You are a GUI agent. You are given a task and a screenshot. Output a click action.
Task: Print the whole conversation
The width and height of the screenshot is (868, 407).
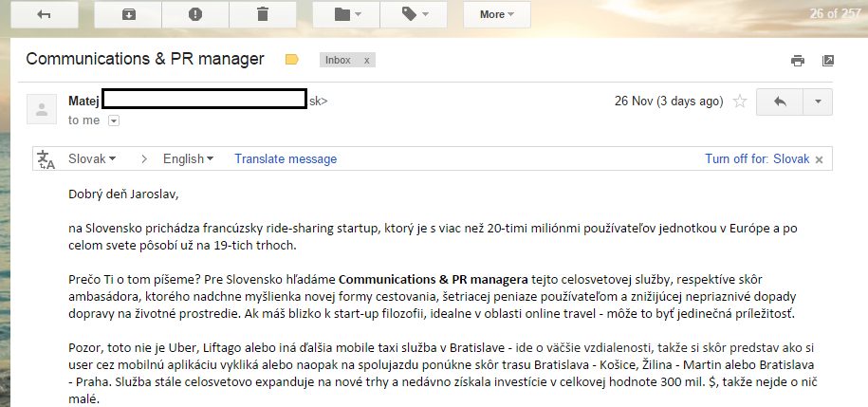tap(797, 61)
